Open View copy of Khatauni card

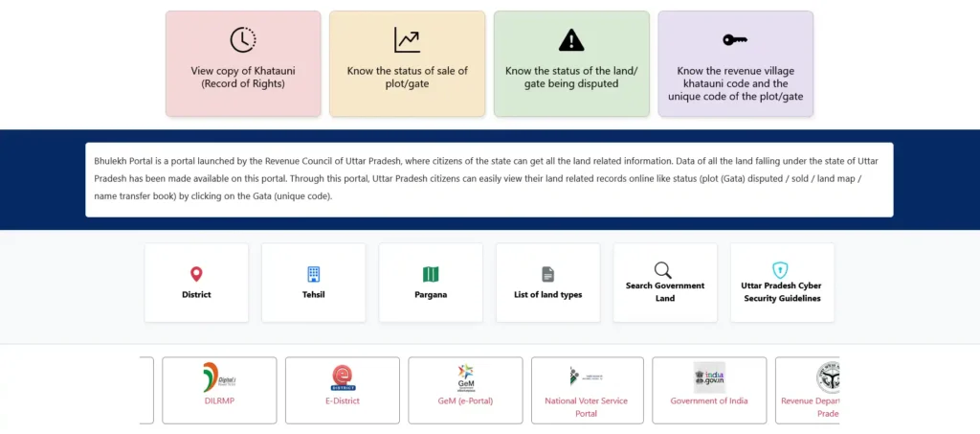243,77
